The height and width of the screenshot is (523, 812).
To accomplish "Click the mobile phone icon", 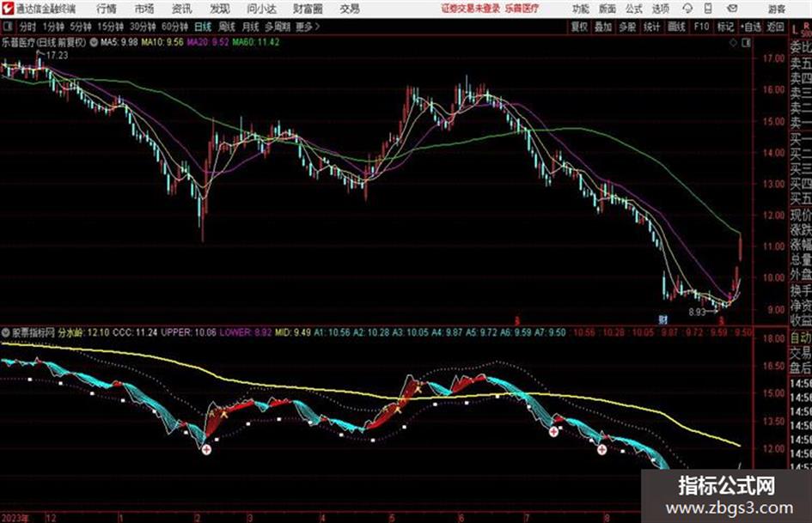I will tap(708, 9).
